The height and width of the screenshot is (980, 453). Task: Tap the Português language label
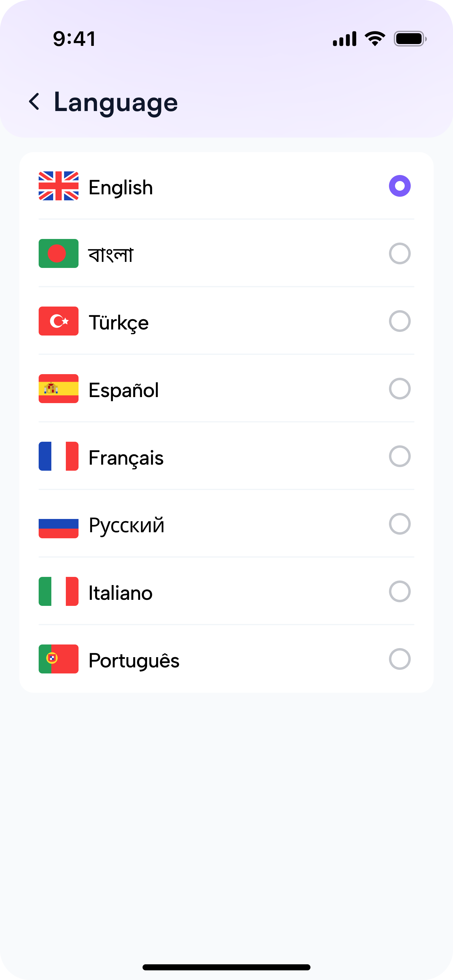[x=134, y=660]
